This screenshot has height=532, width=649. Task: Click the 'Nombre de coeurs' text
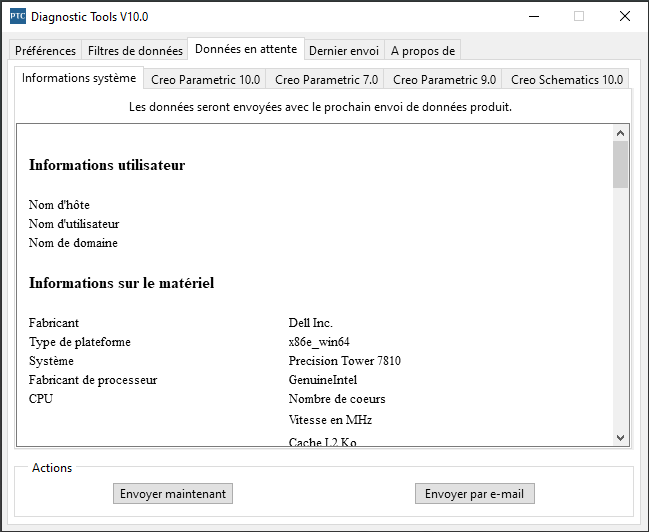tap(337, 399)
